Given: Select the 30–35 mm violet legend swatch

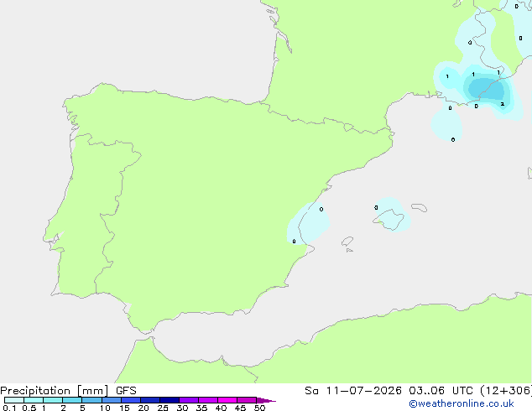Looking at the screenshot, I should coord(189,400).
